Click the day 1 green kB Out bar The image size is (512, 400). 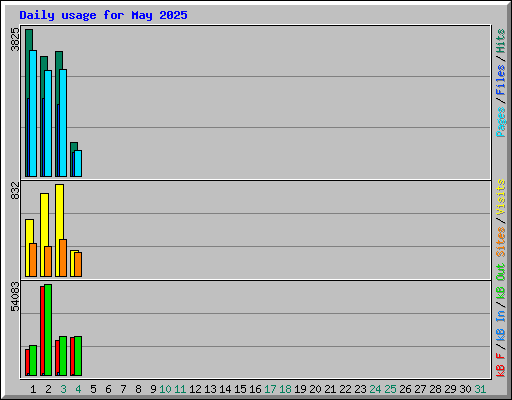tap(33, 361)
